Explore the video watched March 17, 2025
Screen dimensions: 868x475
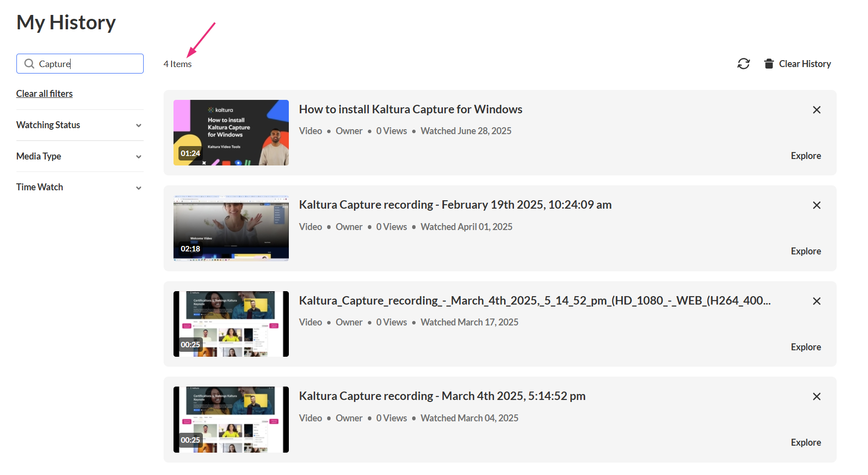click(806, 347)
